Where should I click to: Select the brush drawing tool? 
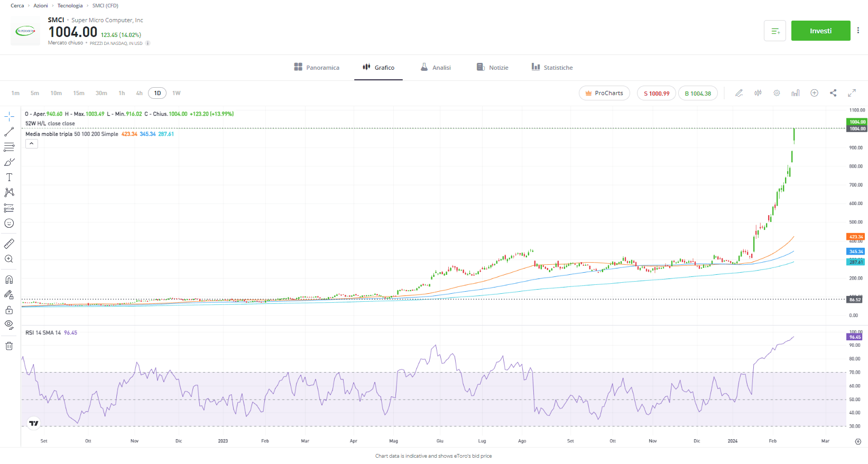point(9,162)
